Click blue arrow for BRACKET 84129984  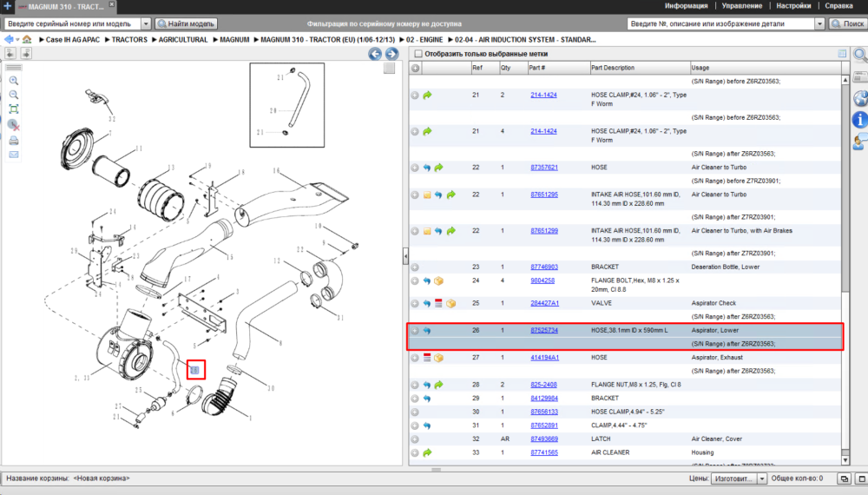[x=427, y=399]
